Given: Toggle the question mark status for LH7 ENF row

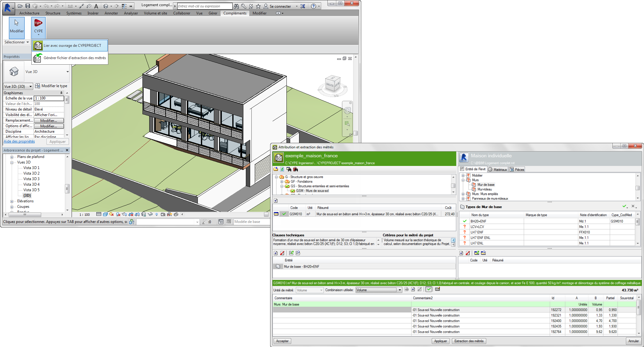Looking at the screenshot, I should tap(465, 232).
